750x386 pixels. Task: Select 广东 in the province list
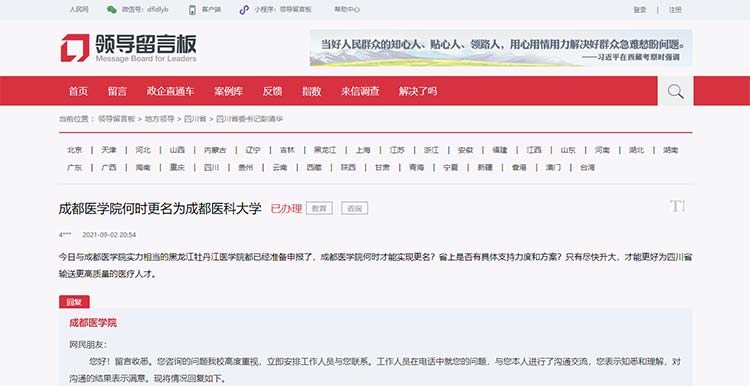tap(75, 167)
